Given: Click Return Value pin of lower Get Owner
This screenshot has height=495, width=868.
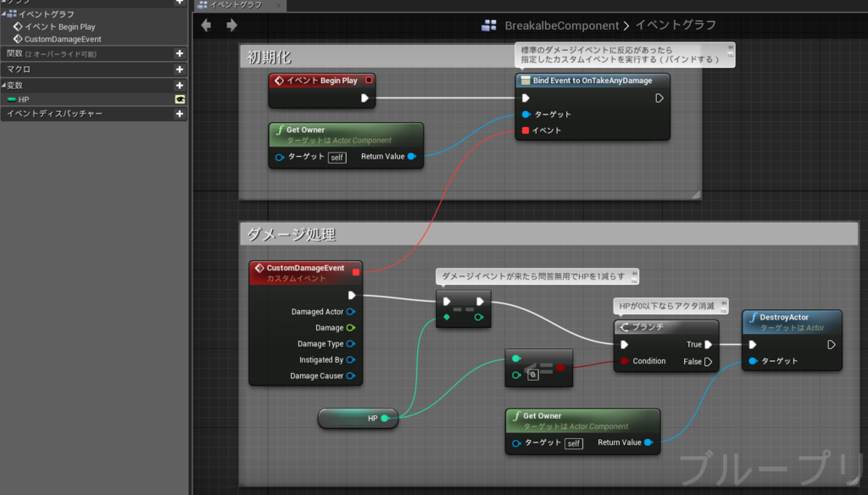Looking at the screenshot, I should [648, 442].
